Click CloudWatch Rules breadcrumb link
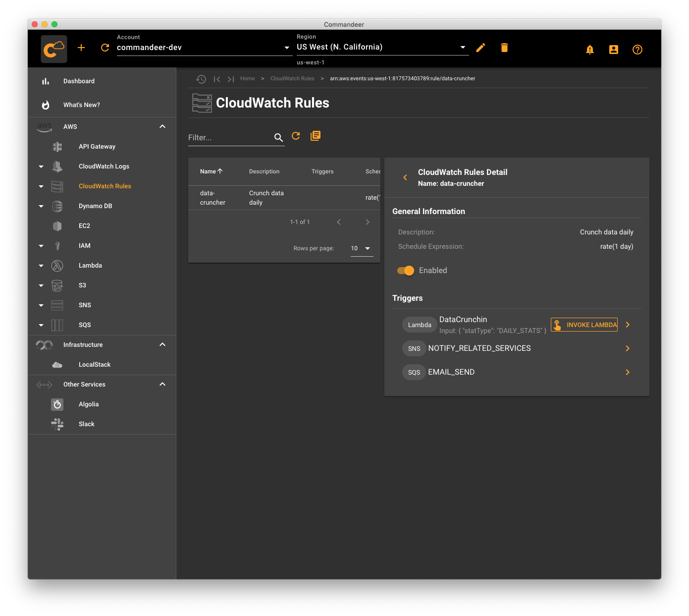689x616 pixels. pyautogui.click(x=292, y=79)
